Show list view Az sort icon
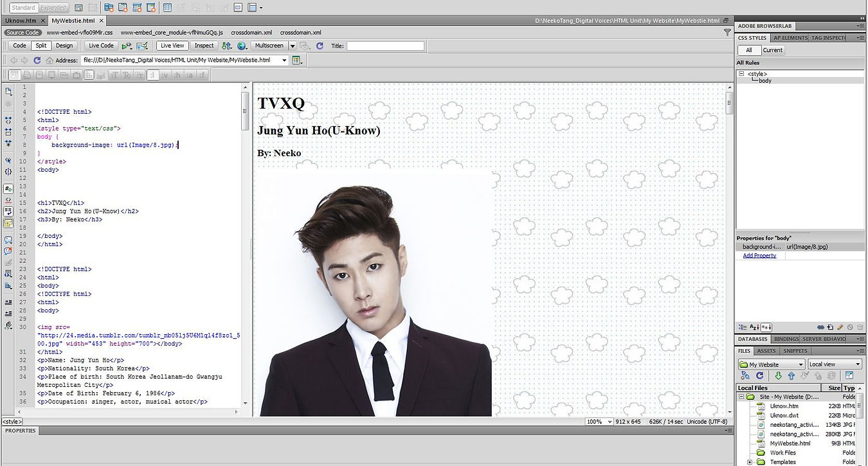This screenshot has width=868, height=466. (x=754, y=328)
